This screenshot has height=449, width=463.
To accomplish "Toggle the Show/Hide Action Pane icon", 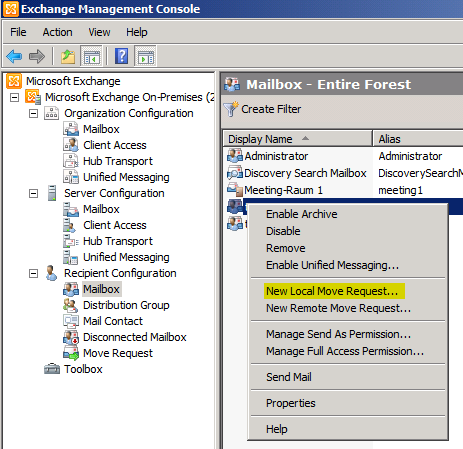I will [x=146, y=56].
